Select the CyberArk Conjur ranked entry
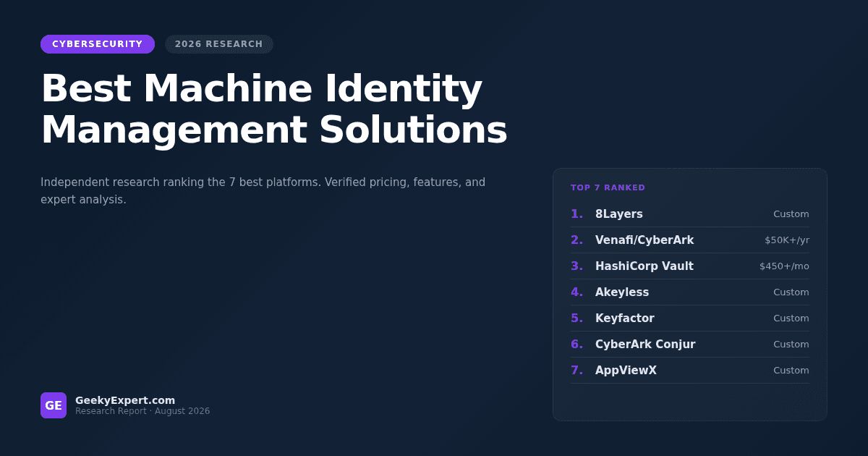Viewport: 868px width, 456px height. click(x=690, y=345)
